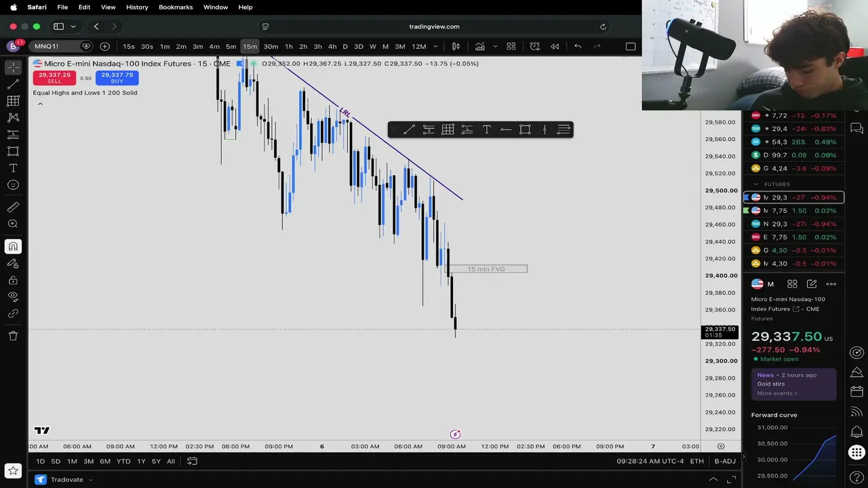Click the add note icon in details panel
This screenshot has width=868, height=488.
(x=812, y=284)
